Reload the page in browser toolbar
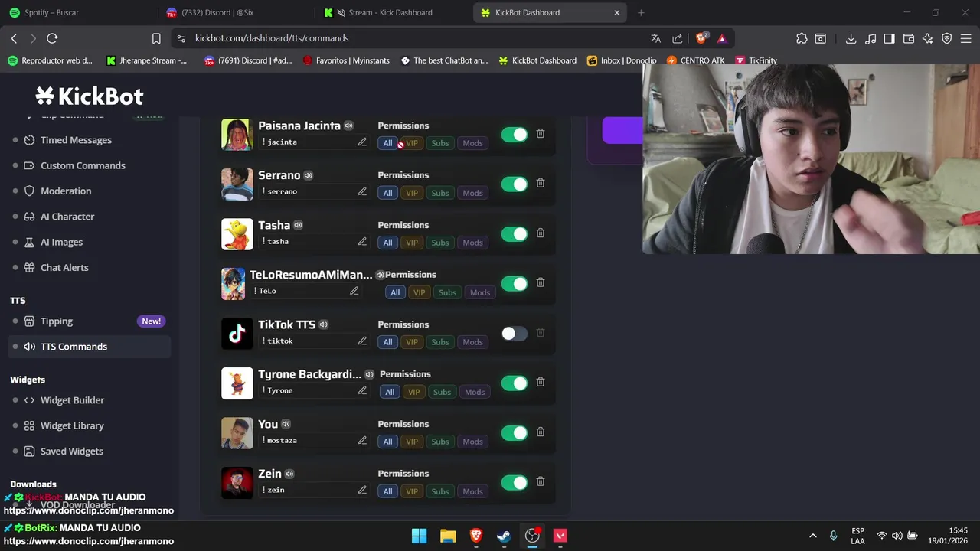Screen dimensions: 980x551 [52, 38]
